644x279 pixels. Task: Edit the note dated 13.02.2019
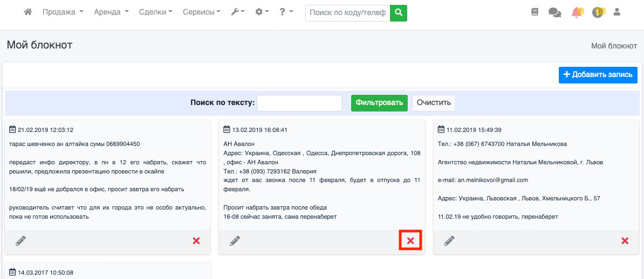(x=235, y=241)
